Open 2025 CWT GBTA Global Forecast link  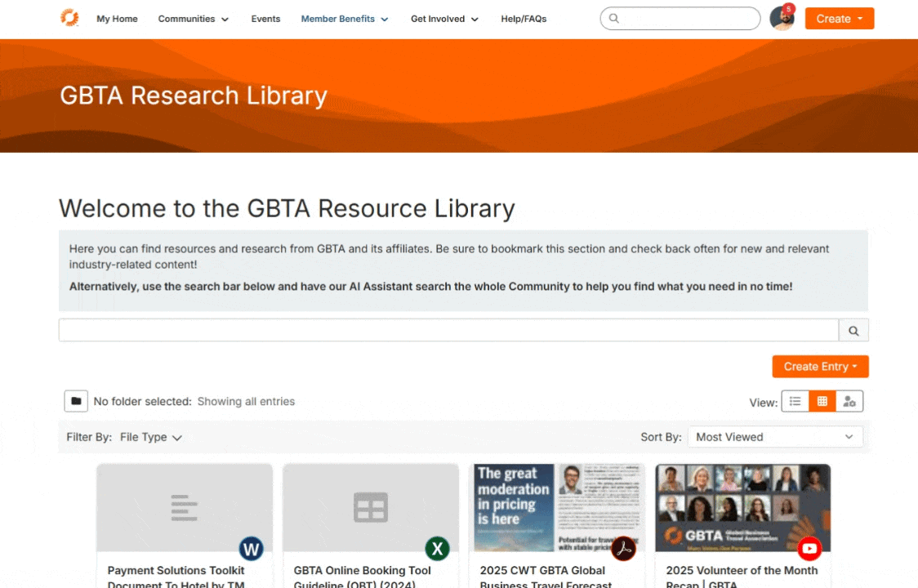coord(546,577)
